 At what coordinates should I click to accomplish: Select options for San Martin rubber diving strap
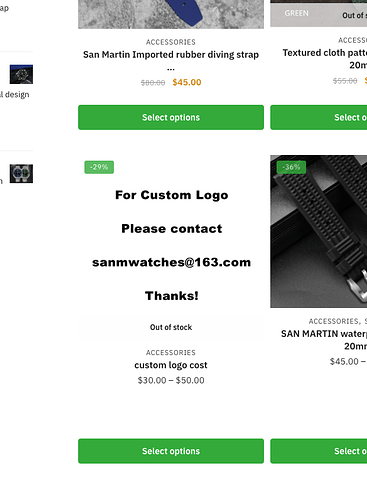coord(171,117)
